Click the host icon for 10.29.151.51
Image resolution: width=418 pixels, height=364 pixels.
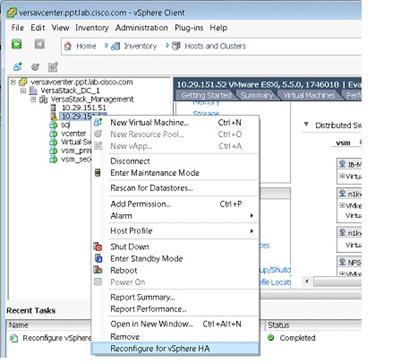[53, 108]
